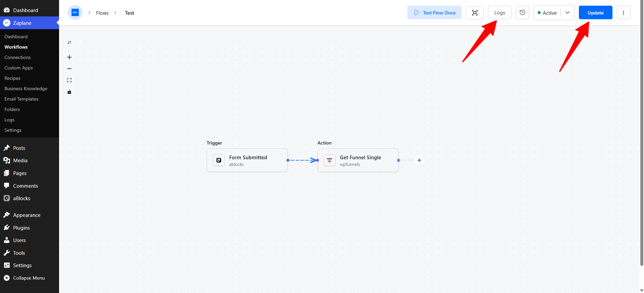Open the version history clock icon
644x293 pixels.
[x=522, y=12]
